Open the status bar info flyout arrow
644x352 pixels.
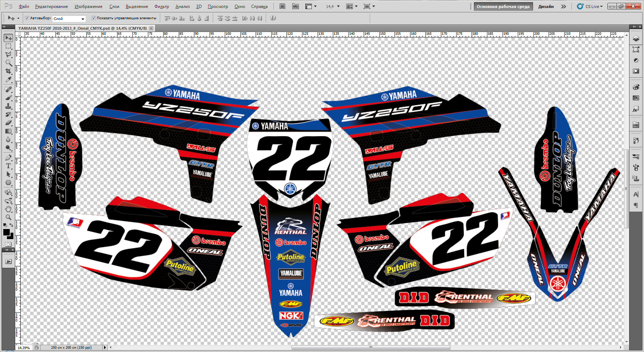pos(105,347)
